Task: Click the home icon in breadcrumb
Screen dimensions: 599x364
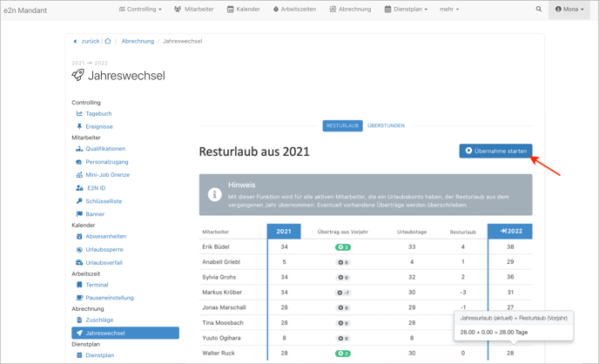Action: tap(108, 41)
